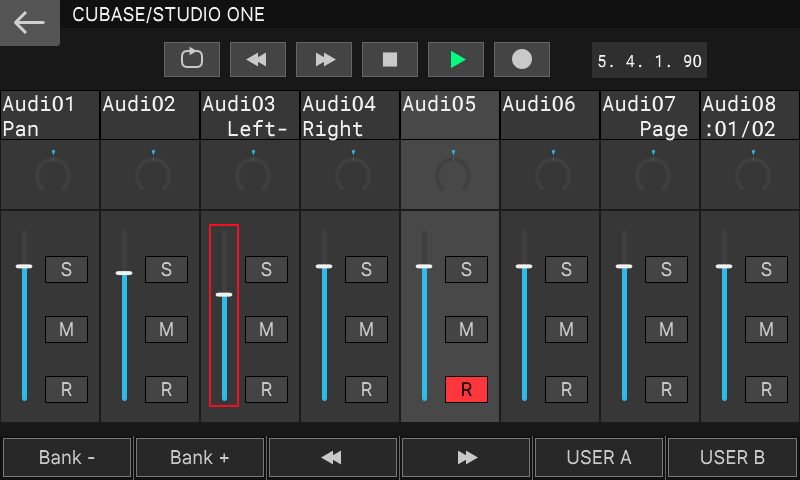Solo the Audi06 track
The height and width of the screenshot is (480, 800).
pyautogui.click(x=566, y=269)
